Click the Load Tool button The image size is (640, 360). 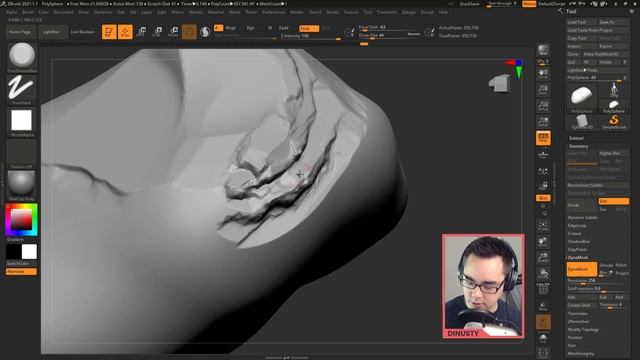582,22
